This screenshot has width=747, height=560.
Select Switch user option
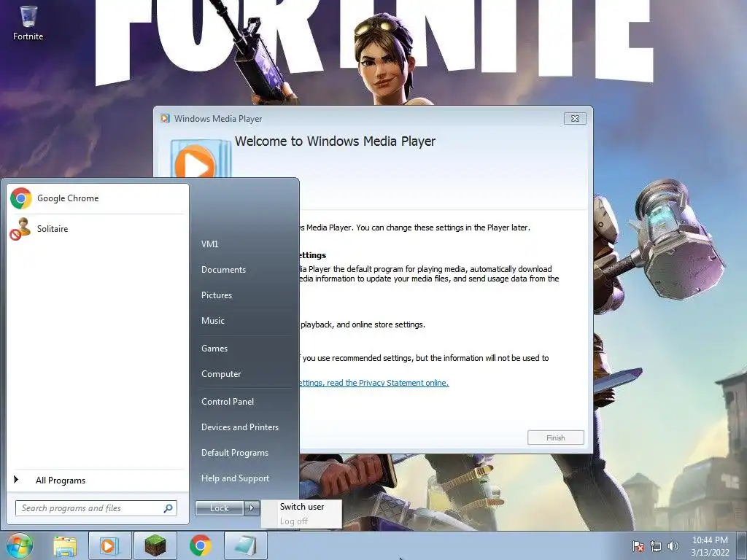pos(302,507)
